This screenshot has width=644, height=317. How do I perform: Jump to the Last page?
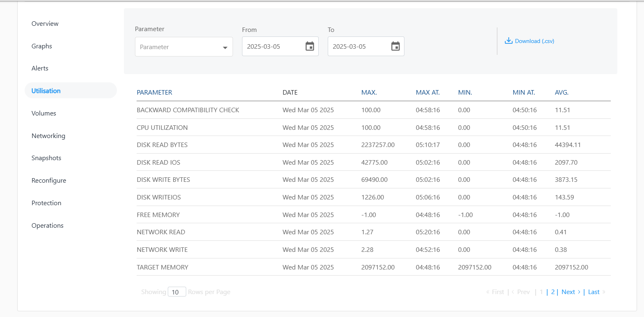click(x=594, y=292)
